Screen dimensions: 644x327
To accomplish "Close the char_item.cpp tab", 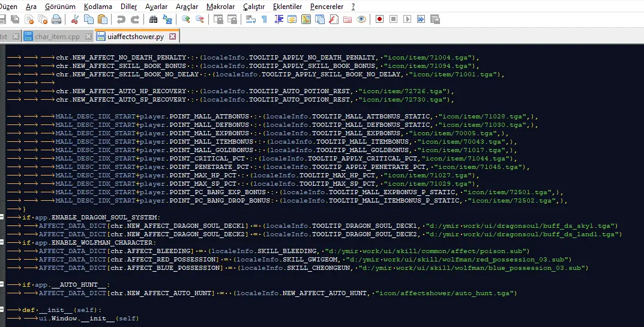I will (x=88, y=36).
